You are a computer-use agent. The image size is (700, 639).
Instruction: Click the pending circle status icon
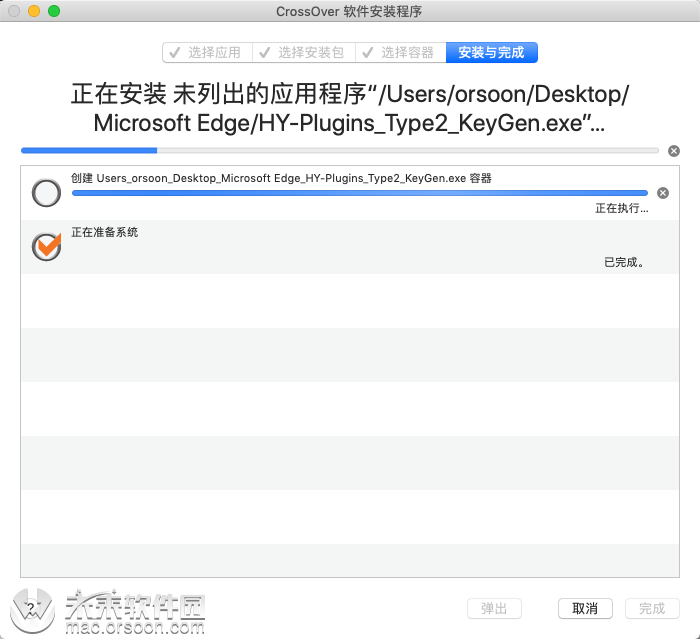[46, 193]
